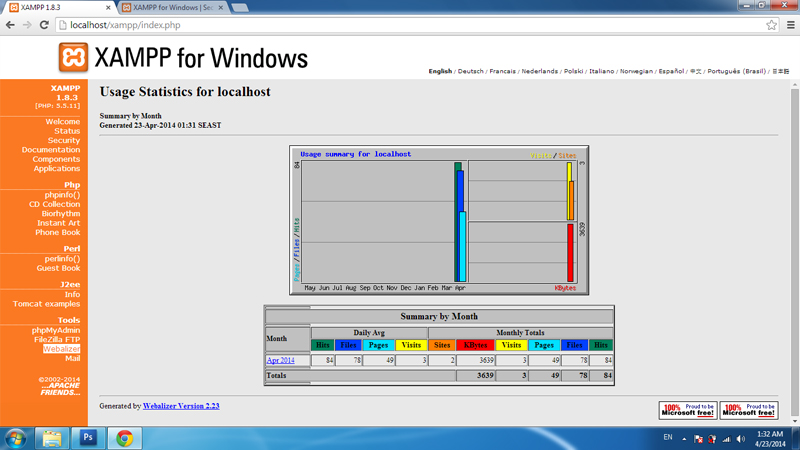Open the Apr 2014 month link
The height and width of the screenshot is (450, 800).
pos(281,360)
